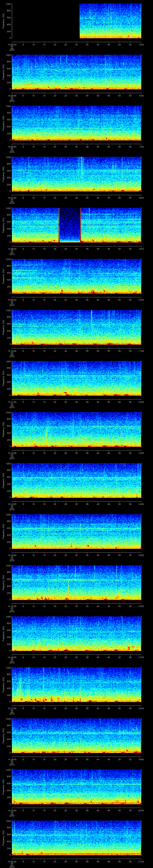
Task: Click the 45-second tick on 14:06:00 time axis
Action: (109, 147)
